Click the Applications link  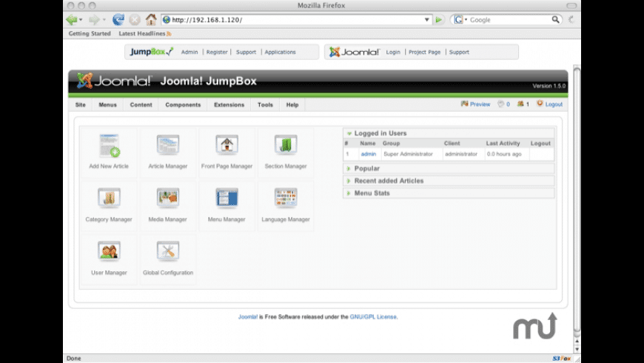click(x=280, y=52)
